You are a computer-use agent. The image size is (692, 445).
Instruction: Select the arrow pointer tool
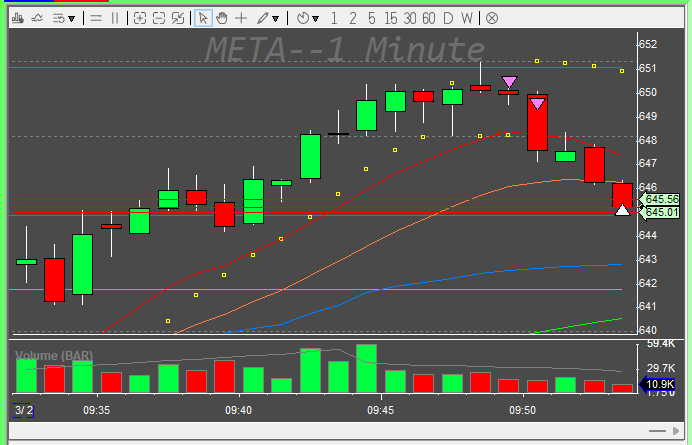pos(203,19)
